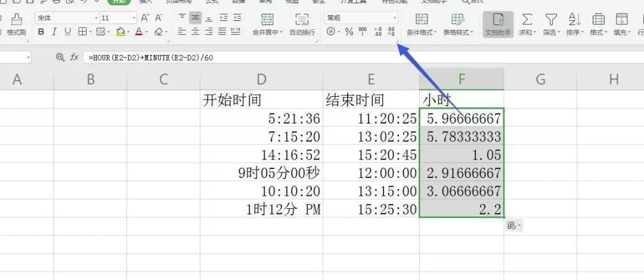Click the Filter (筛选) funnel icon
Screen dimensions: 644x280
[551, 19]
